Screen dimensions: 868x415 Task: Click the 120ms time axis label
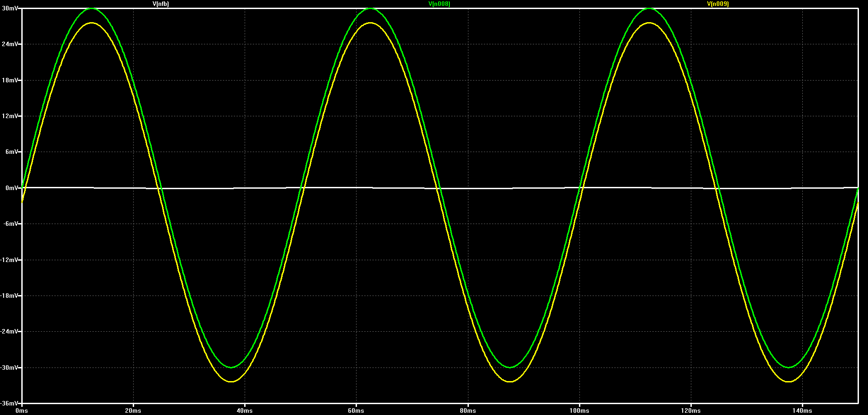tap(691, 411)
